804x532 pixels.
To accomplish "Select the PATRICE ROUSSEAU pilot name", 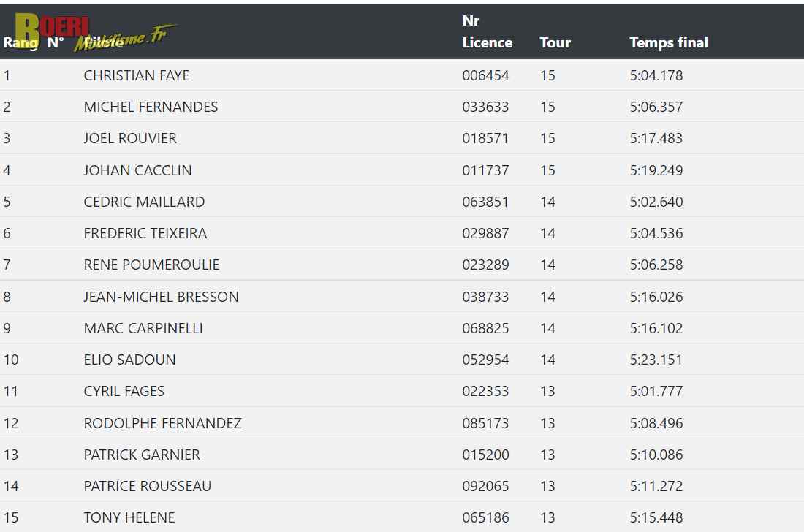I will [x=148, y=486].
